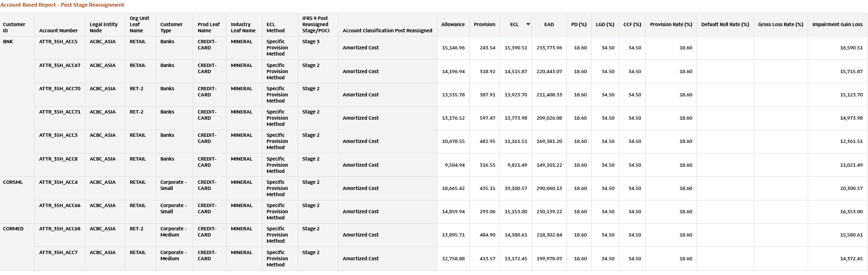Select the Default Roll Rate (%) header
The image size is (868, 275).
click(x=725, y=24)
